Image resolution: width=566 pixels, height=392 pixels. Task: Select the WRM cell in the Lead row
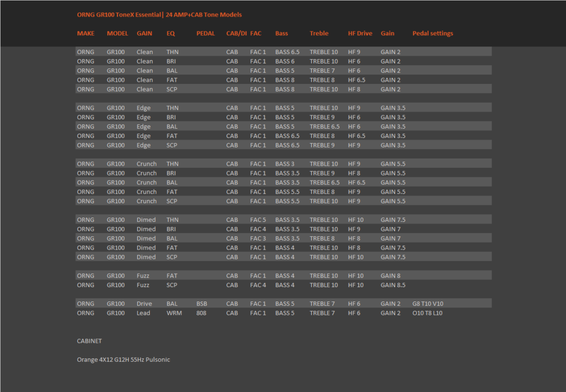coord(174,314)
